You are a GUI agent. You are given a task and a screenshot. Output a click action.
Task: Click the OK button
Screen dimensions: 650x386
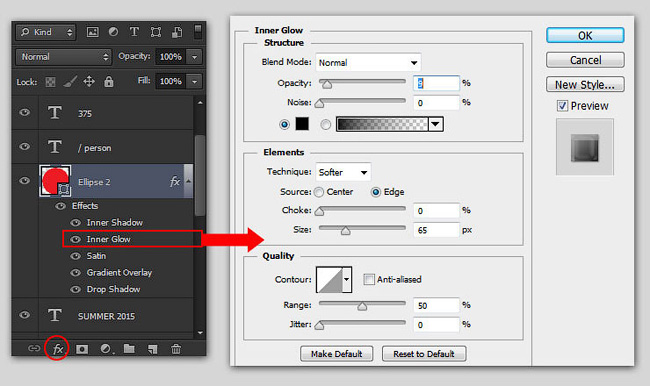(x=585, y=36)
